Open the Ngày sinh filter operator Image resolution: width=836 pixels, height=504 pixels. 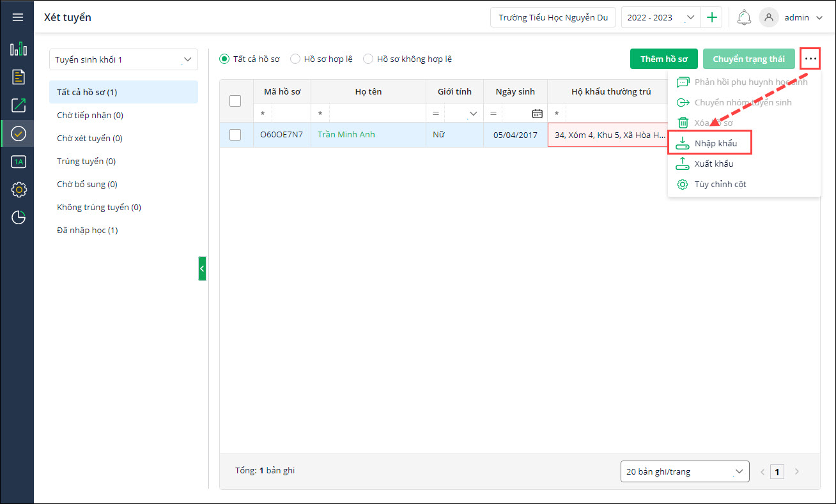493,113
